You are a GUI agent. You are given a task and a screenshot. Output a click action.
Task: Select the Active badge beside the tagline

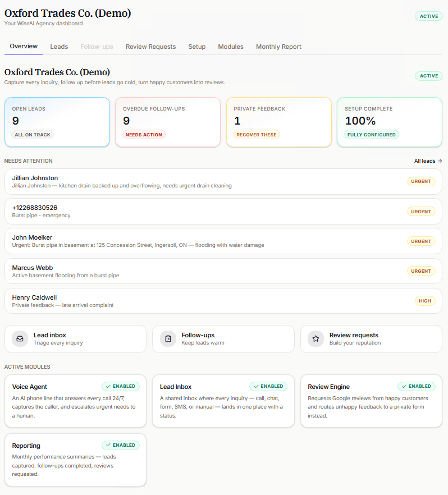coord(429,76)
